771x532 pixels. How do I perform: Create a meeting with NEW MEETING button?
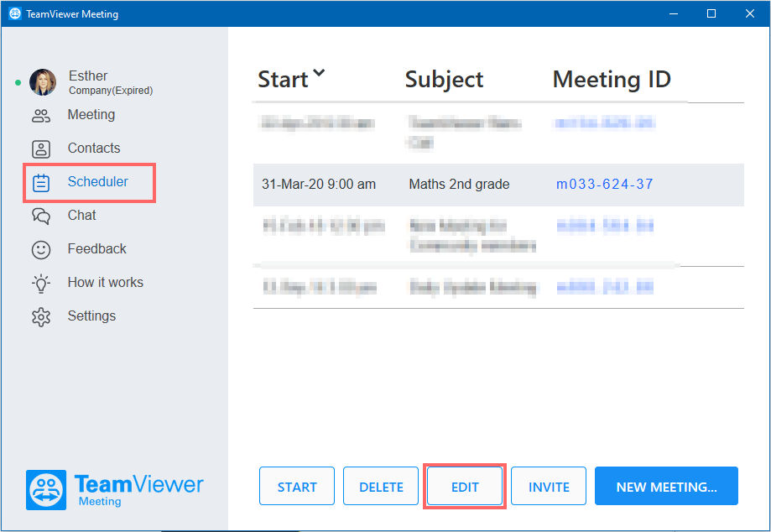tap(666, 487)
